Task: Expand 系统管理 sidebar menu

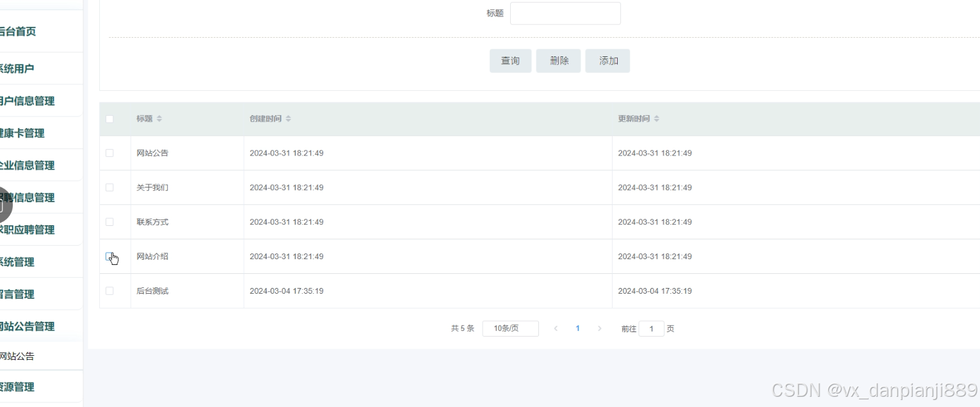Action: coord(41,262)
